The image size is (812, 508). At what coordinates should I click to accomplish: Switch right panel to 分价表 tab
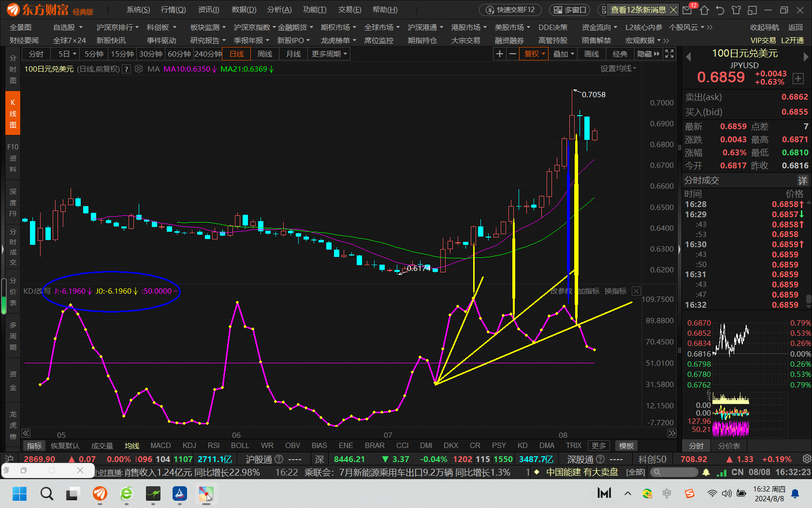(x=729, y=446)
